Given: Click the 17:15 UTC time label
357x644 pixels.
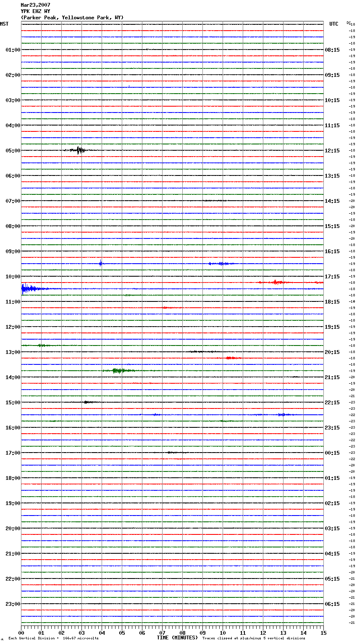Looking at the screenshot, I should 332,277.
